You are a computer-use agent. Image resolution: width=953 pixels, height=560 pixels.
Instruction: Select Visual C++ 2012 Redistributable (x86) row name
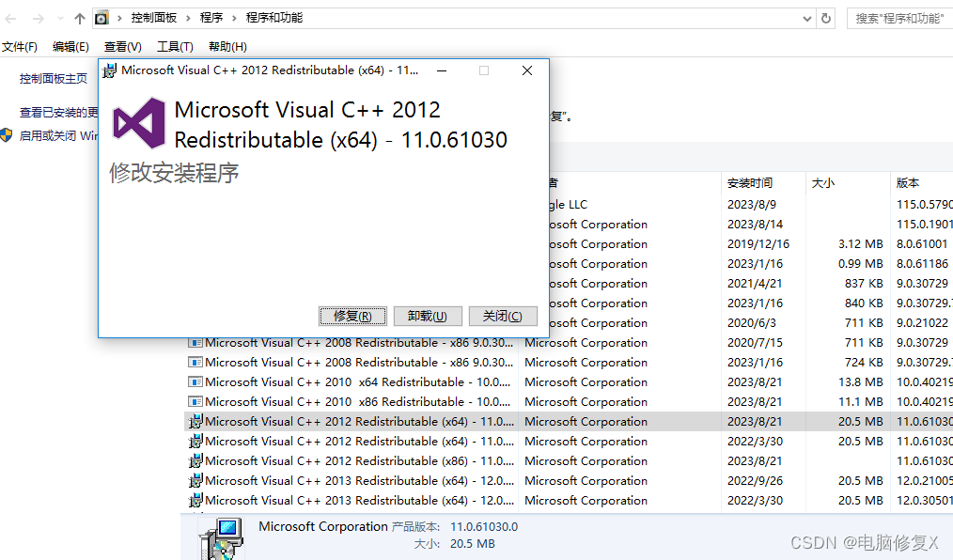click(x=359, y=461)
